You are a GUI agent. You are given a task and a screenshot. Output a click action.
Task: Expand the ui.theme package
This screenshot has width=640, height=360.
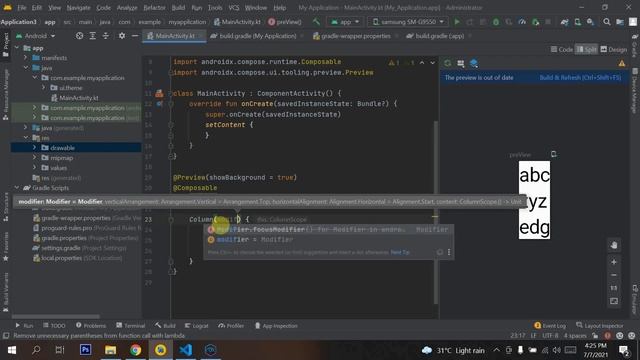(44, 87)
